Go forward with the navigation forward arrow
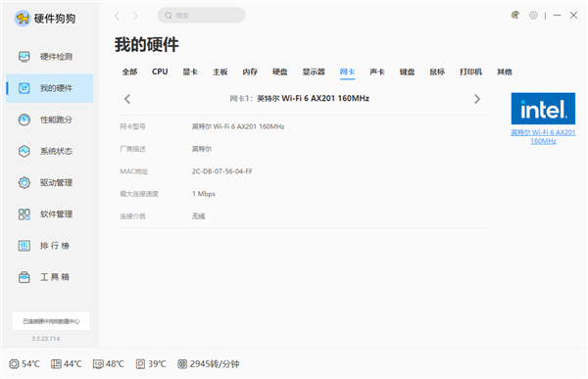 click(135, 16)
